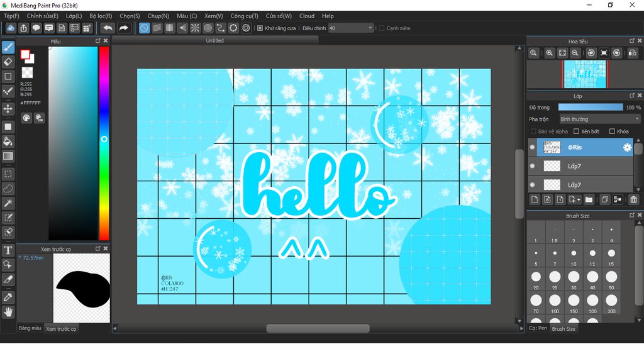
Task: Select the Gradient tool
Action: pos(8,156)
